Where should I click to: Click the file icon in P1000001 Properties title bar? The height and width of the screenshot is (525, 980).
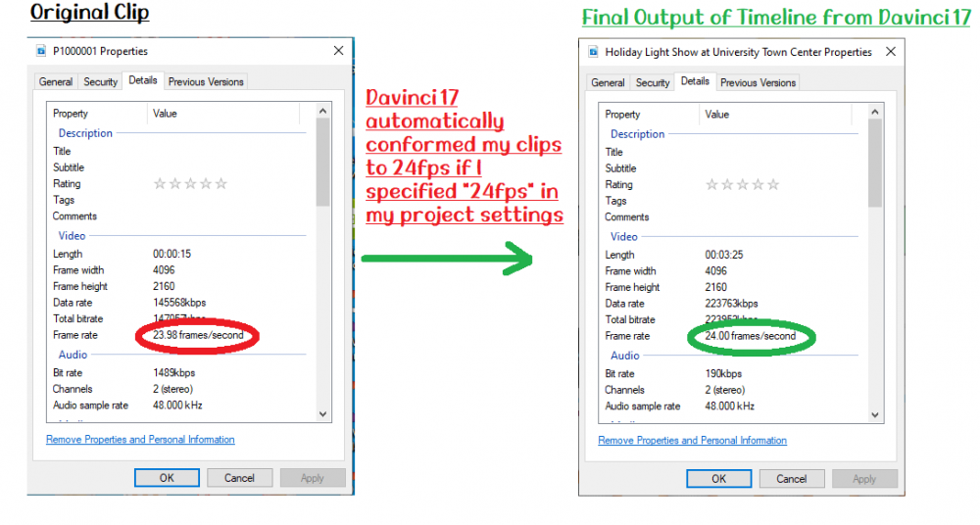point(41,51)
